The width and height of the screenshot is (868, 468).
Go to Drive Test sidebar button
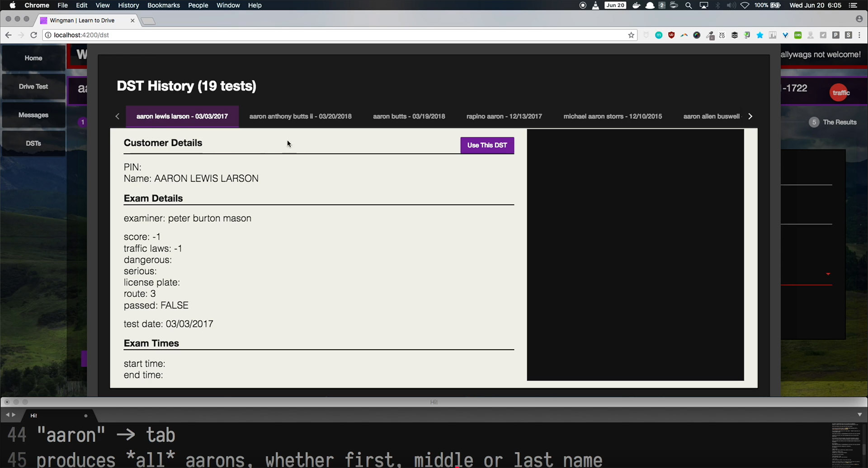pos(33,87)
